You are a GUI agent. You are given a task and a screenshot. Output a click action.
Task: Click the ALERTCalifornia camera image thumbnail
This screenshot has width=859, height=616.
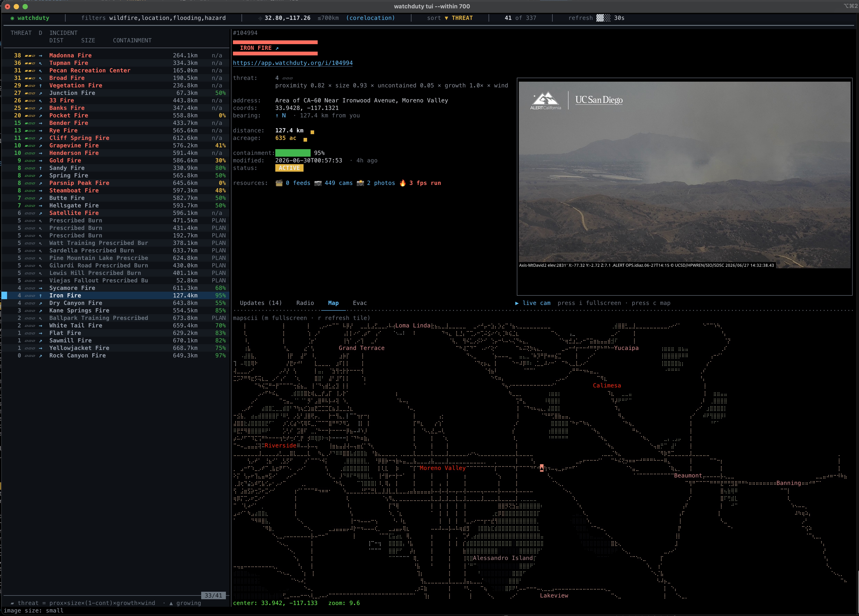click(684, 175)
